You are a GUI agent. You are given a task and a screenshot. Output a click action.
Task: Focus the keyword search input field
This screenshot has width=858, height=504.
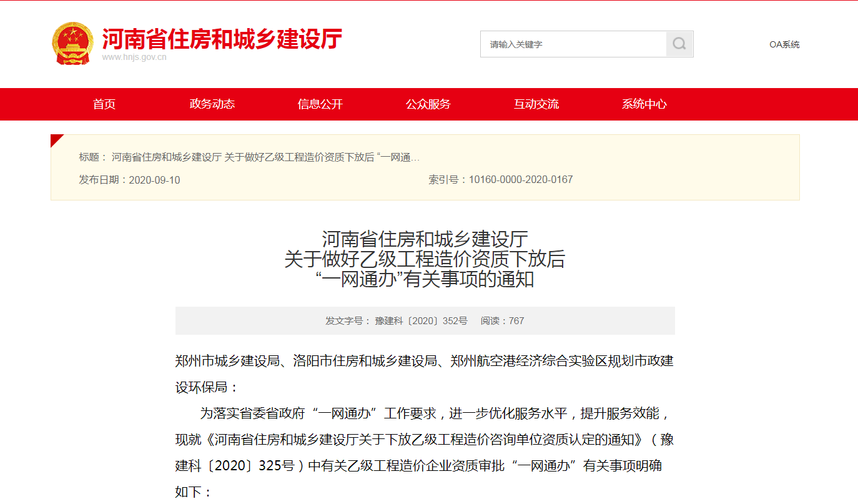click(x=573, y=44)
